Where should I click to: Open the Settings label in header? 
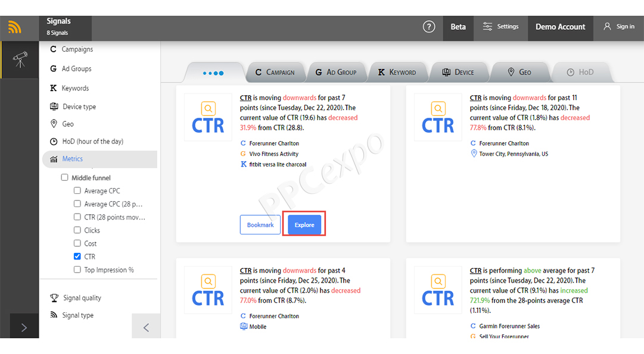[508, 26]
